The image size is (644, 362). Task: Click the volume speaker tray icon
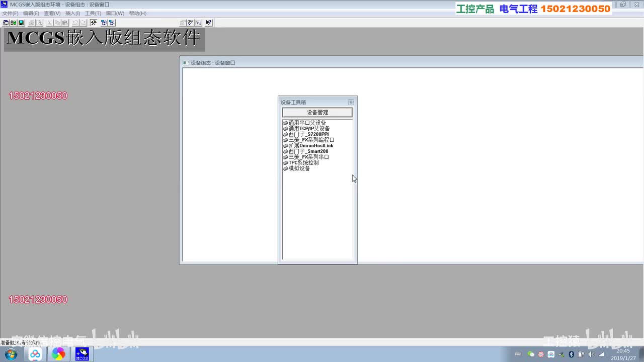591,354
